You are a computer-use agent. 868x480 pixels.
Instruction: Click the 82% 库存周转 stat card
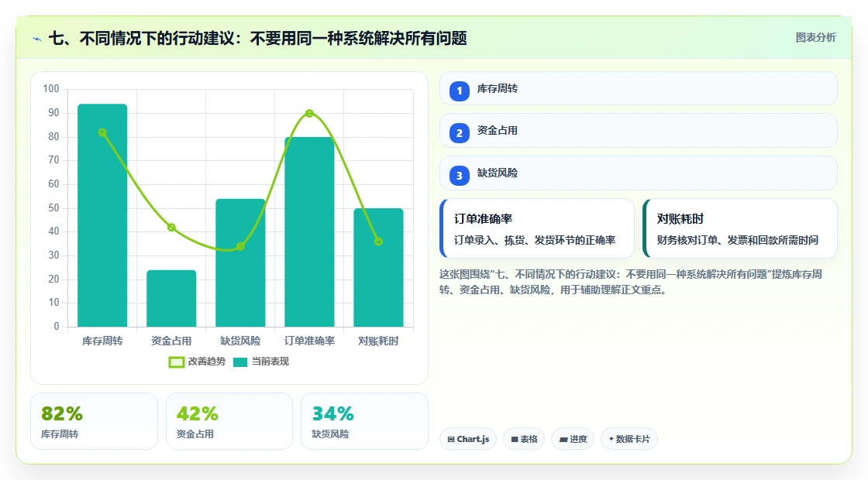pyautogui.click(x=94, y=421)
